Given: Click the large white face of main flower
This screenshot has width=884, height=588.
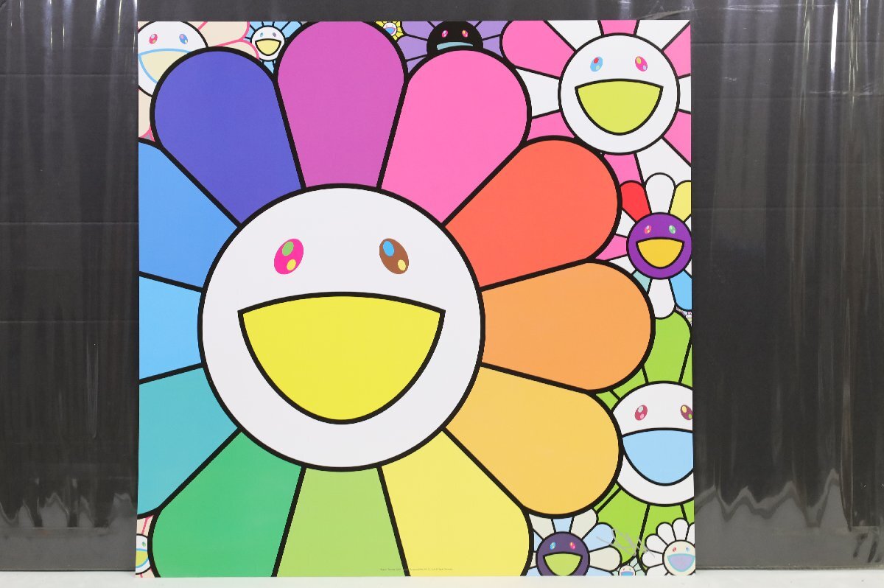Looking at the screenshot, I should [x=341, y=327].
